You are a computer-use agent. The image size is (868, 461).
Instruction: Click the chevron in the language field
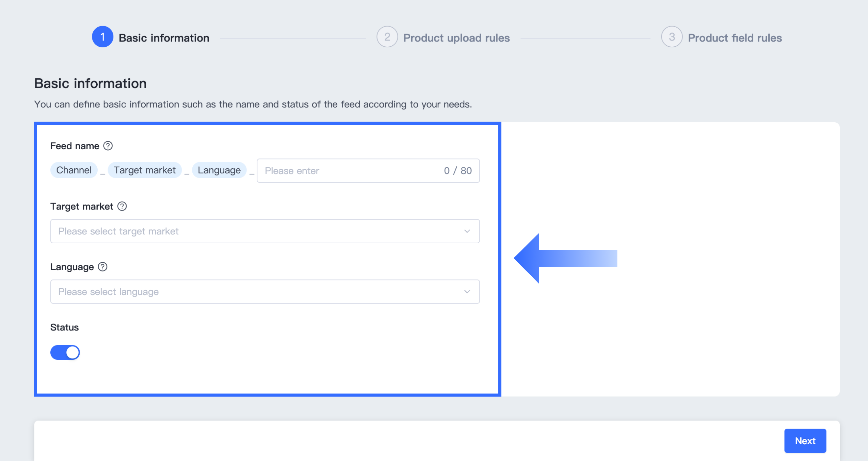pyautogui.click(x=467, y=292)
